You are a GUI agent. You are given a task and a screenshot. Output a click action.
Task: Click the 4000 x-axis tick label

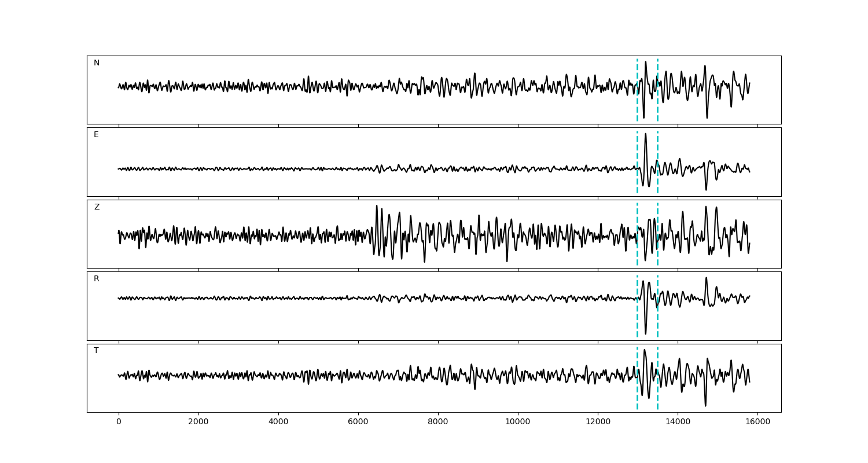278,422
